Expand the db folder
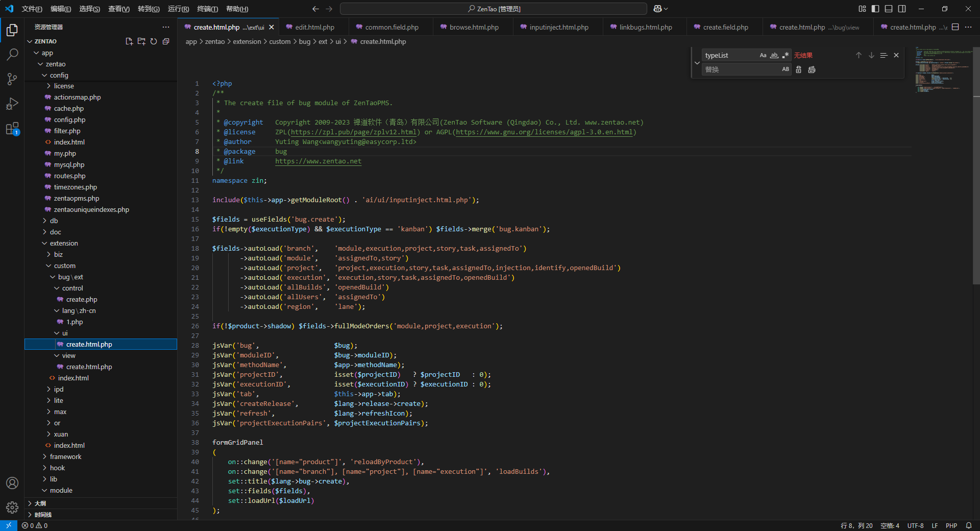Image resolution: width=980 pixels, height=531 pixels. 54,221
